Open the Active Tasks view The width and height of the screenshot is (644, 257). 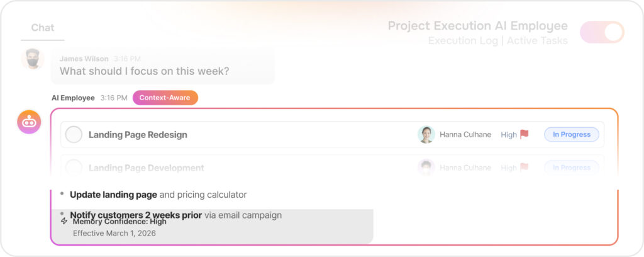(x=537, y=41)
